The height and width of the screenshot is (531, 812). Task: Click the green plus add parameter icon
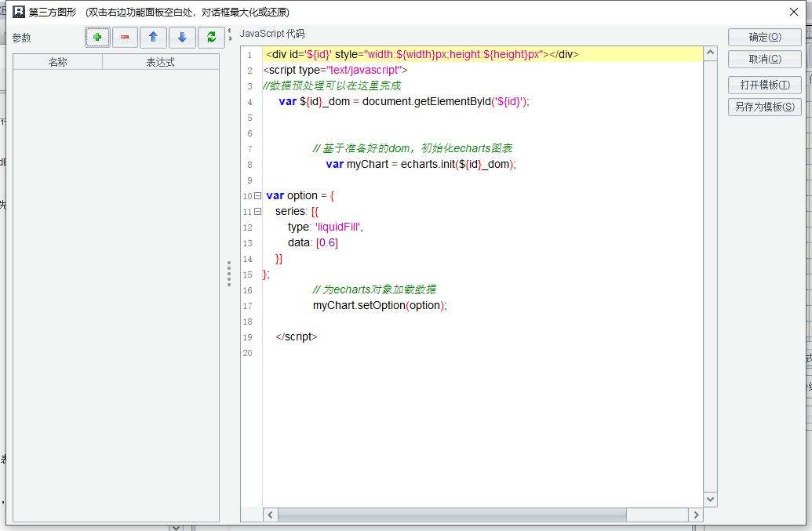pyautogui.click(x=97, y=37)
